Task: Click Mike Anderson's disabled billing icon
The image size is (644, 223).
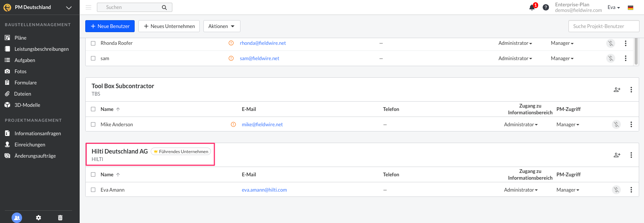Action: (616, 124)
